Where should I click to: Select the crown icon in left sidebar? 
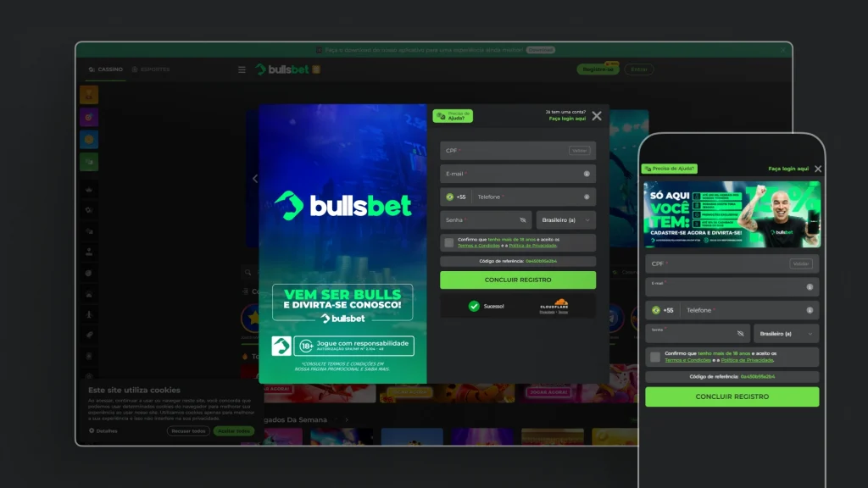pyautogui.click(x=88, y=189)
